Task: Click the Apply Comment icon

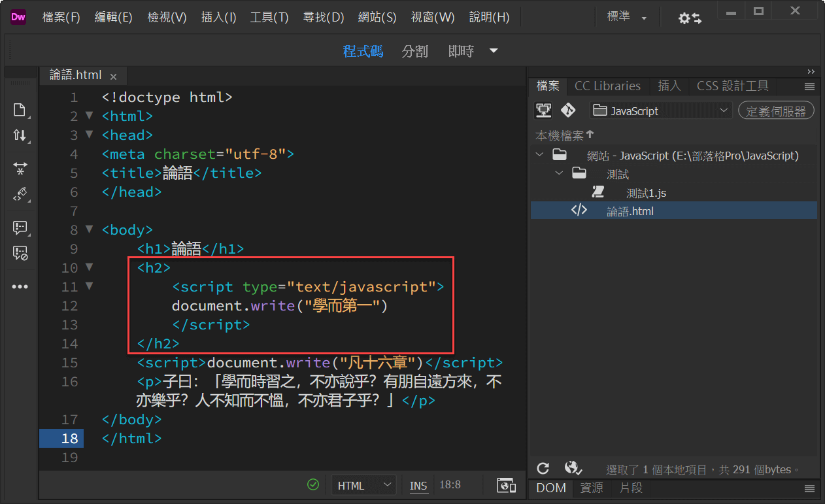Action: pos(20,228)
